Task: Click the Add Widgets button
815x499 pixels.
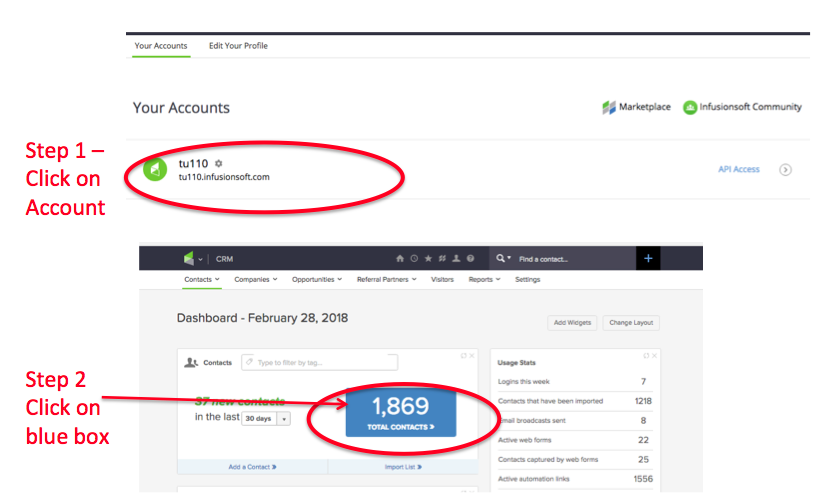Action: point(572,322)
